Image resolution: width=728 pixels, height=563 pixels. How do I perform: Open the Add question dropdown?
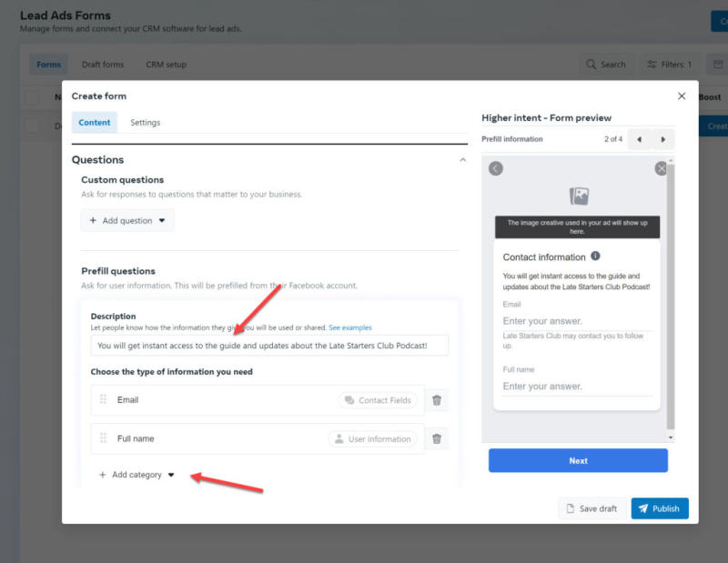127,220
